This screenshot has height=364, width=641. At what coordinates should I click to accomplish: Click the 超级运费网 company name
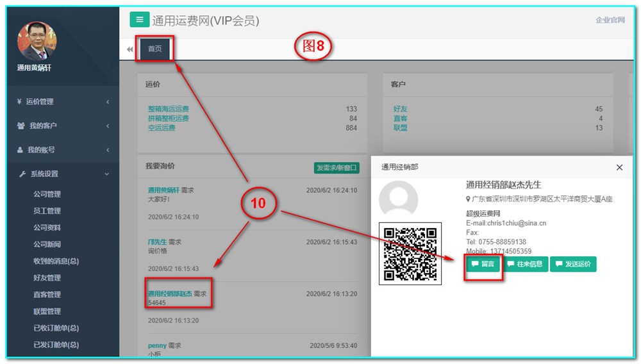click(483, 213)
